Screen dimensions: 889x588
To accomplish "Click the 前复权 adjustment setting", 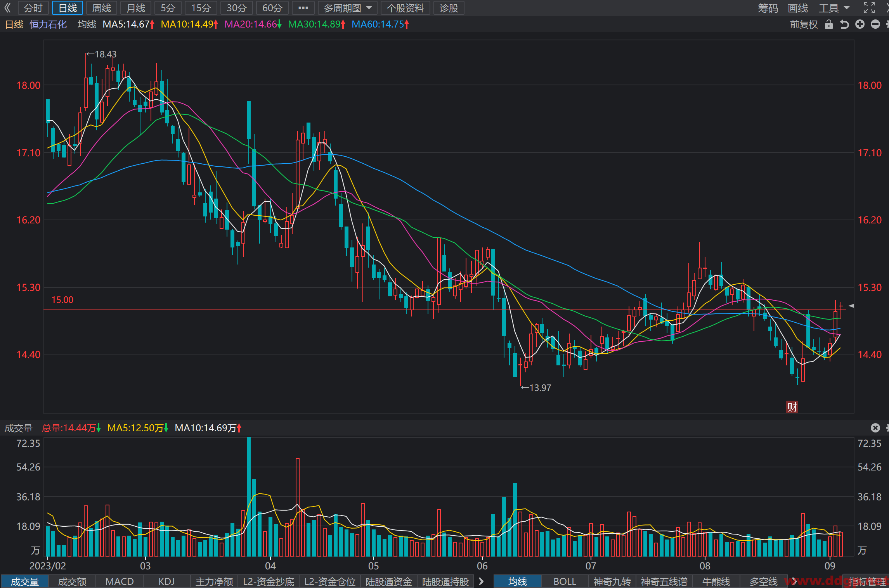I will pos(804,24).
